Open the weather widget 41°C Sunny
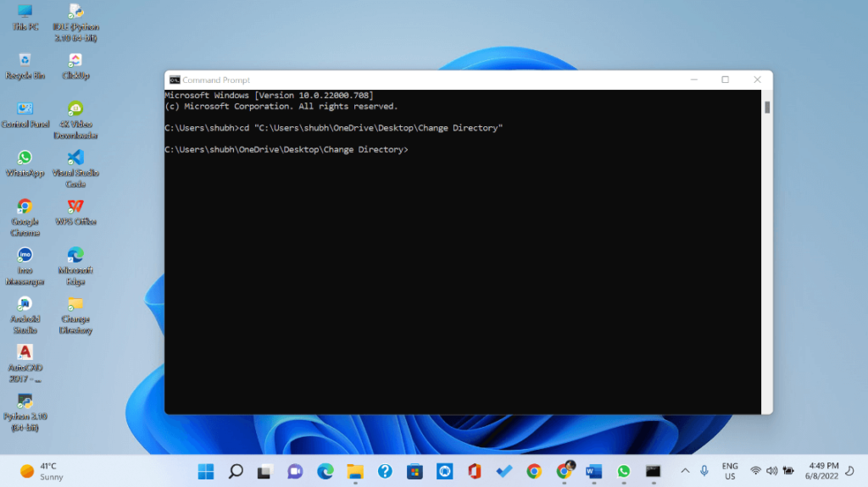Image resolution: width=868 pixels, height=487 pixels. [42, 472]
